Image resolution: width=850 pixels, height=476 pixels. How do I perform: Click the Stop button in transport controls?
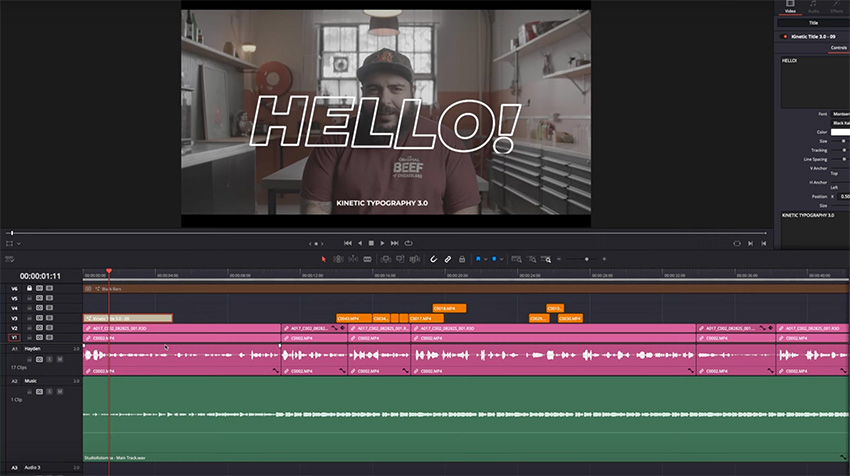pos(370,243)
